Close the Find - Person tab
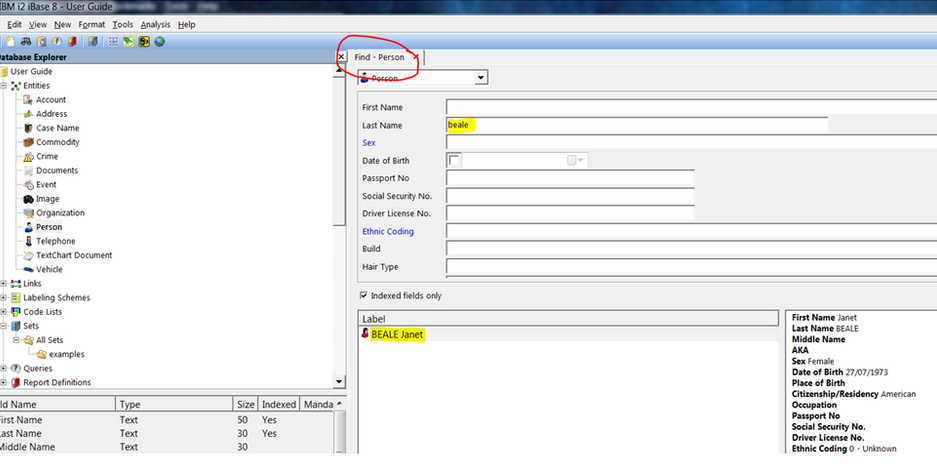The image size is (937, 464). (x=416, y=57)
